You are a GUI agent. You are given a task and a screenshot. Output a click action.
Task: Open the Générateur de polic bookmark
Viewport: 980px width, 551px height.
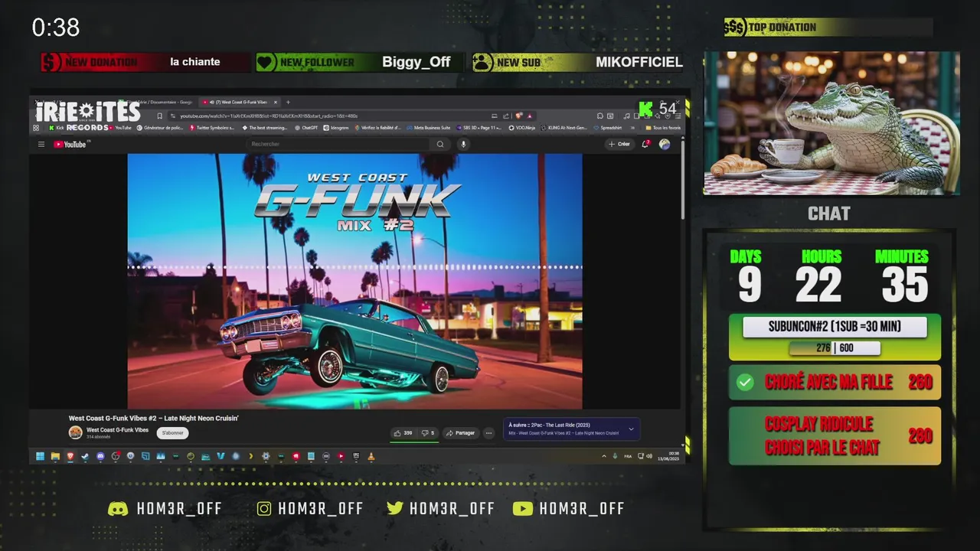[x=161, y=128]
